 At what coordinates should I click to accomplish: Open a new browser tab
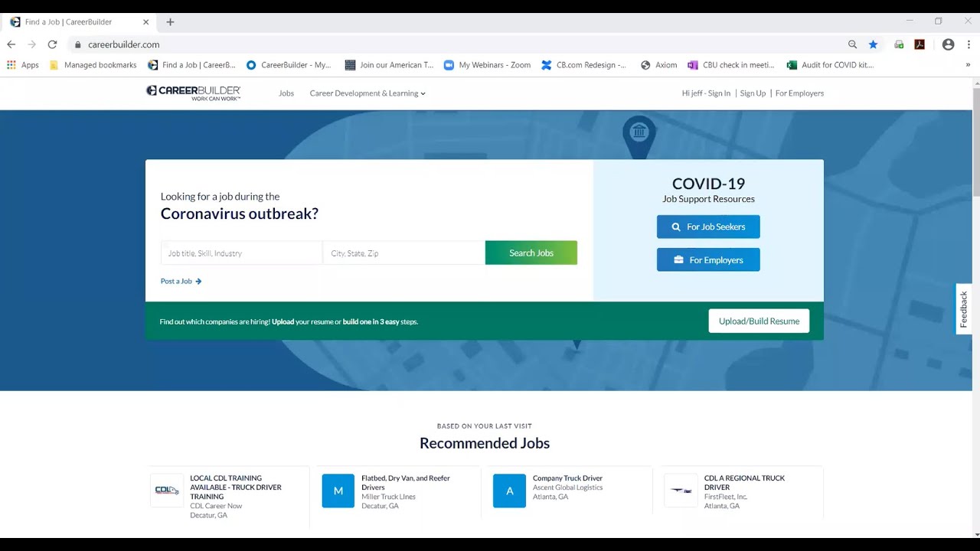tap(170, 22)
